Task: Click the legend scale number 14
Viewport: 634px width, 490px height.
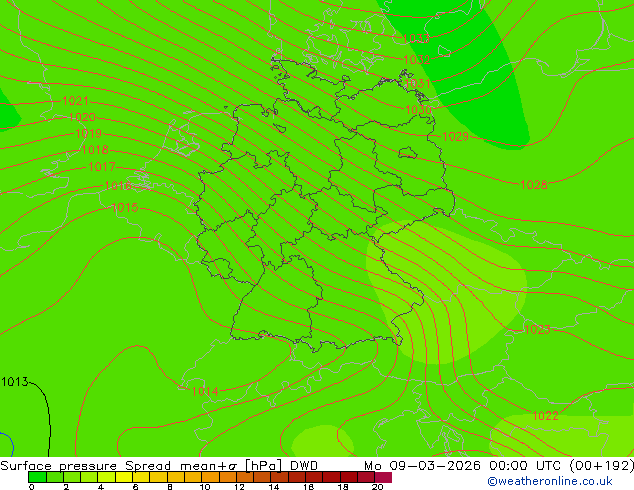Action: (274, 487)
